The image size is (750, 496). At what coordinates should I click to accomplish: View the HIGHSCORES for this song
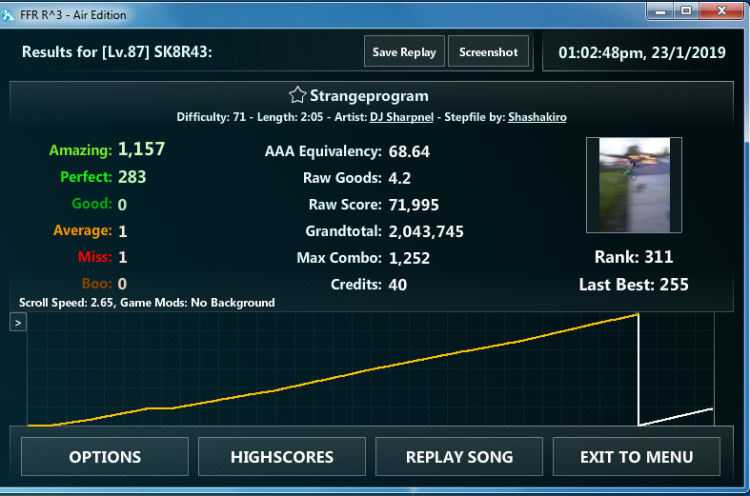282,457
